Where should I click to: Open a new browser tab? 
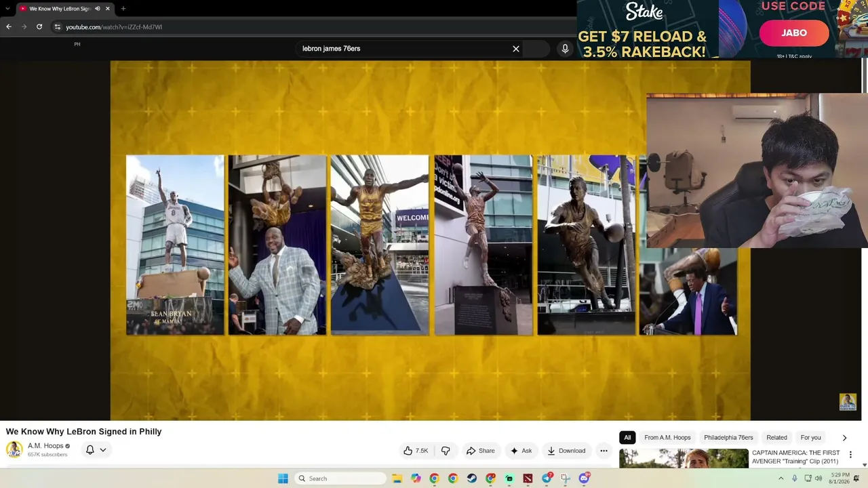click(123, 9)
